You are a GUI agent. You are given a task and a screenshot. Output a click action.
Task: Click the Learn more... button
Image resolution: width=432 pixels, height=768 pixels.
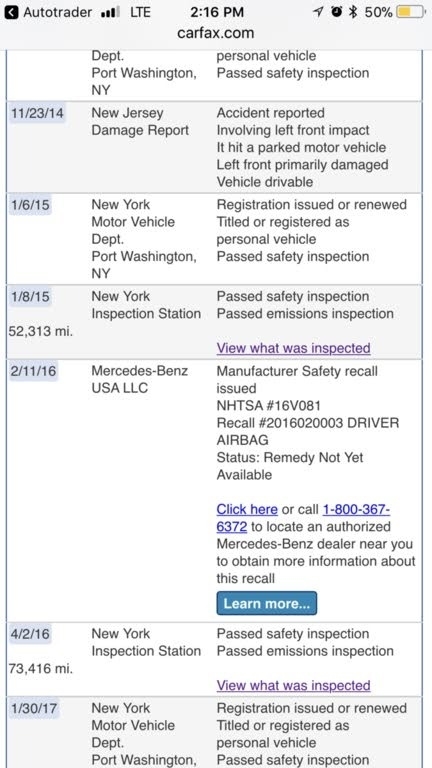pyautogui.click(x=266, y=603)
